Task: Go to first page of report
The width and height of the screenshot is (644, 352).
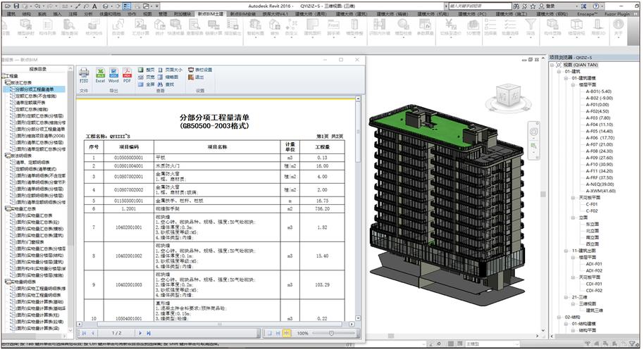Action: point(84,333)
